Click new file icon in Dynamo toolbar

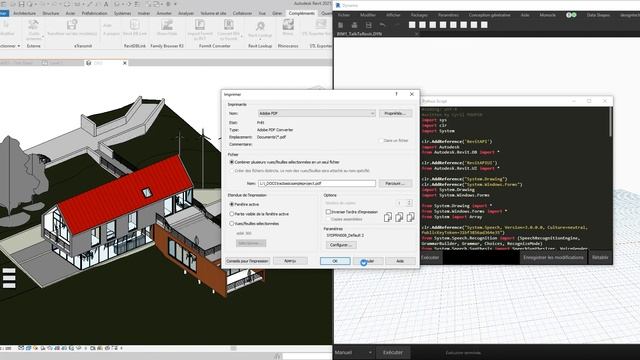pyautogui.click(x=340, y=25)
